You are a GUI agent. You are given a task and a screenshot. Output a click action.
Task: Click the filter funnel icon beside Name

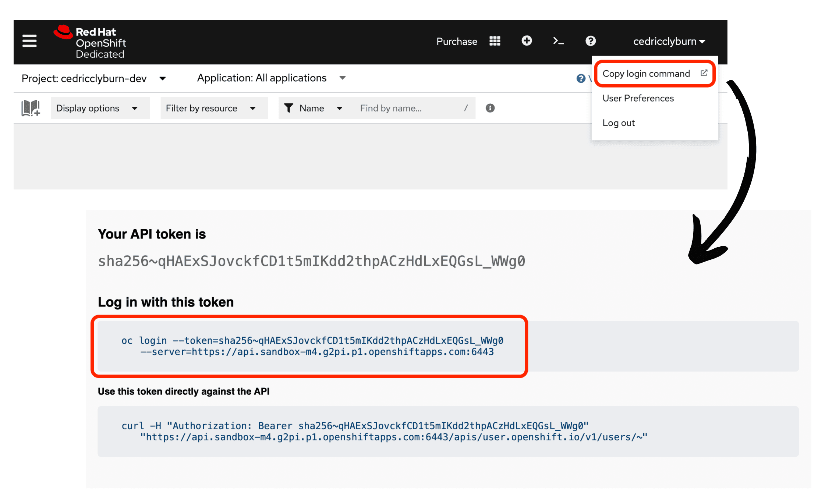pyautogui.click(x=289, y=108)
